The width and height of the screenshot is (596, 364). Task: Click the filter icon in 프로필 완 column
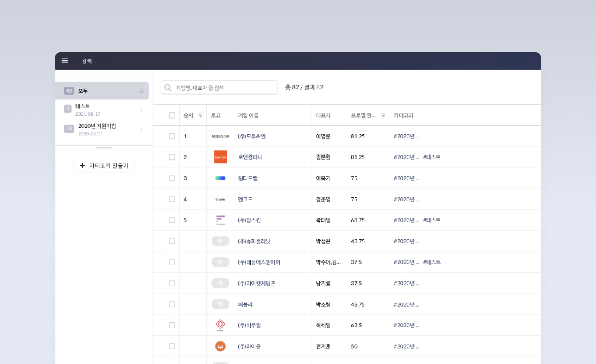(383, 116)
